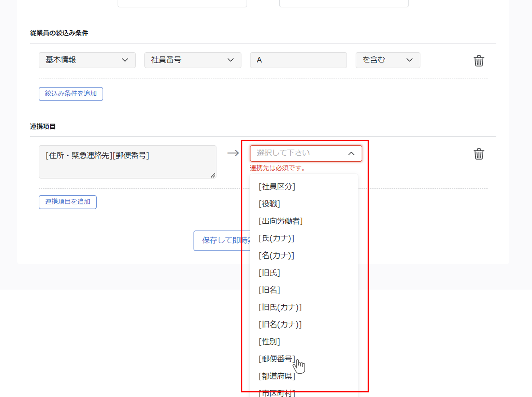Select [社員区分] from the list

(277, 186)
